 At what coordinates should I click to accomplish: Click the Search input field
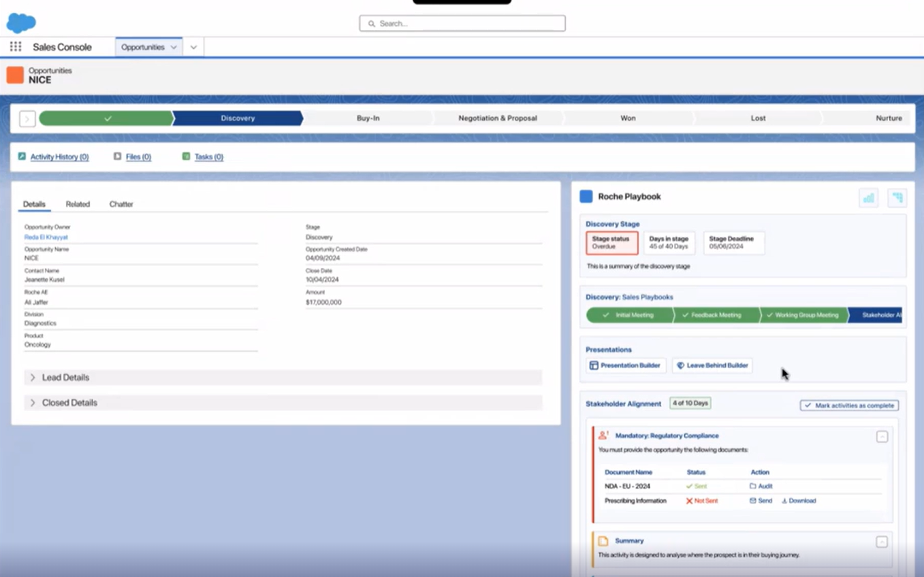coord(462,23)
